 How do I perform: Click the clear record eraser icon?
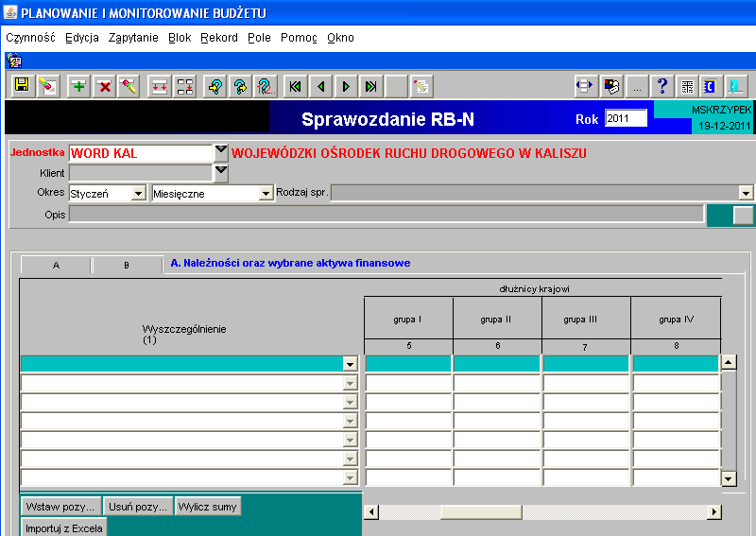[129, 86]
